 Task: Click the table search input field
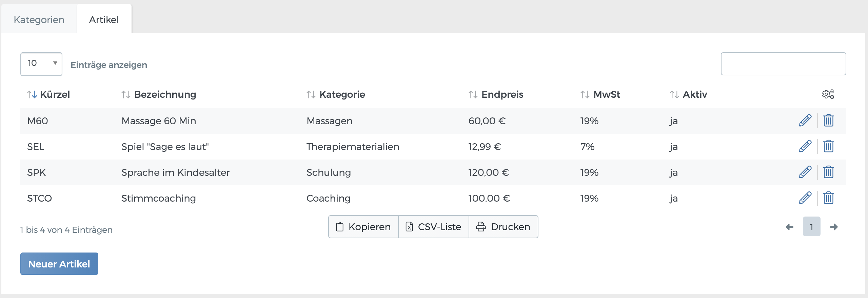pyautogui.click(x=783, y=64)
